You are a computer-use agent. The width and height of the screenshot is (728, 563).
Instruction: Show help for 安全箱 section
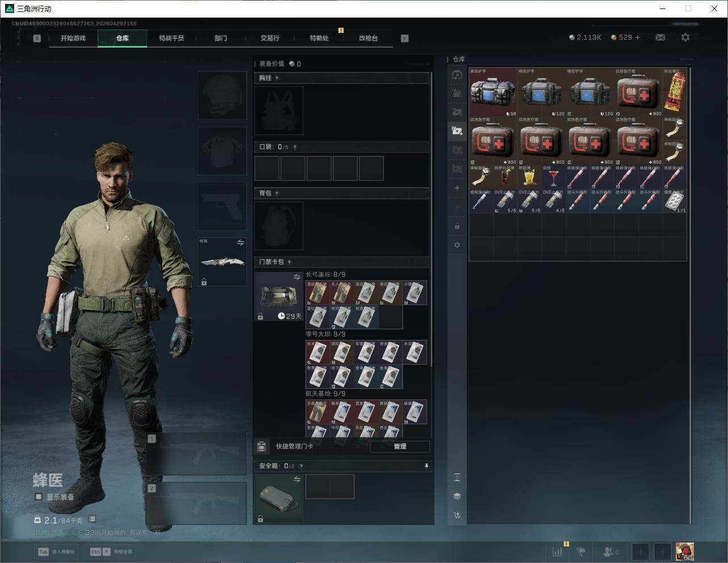pyautogui.click(x=301, y=466)
